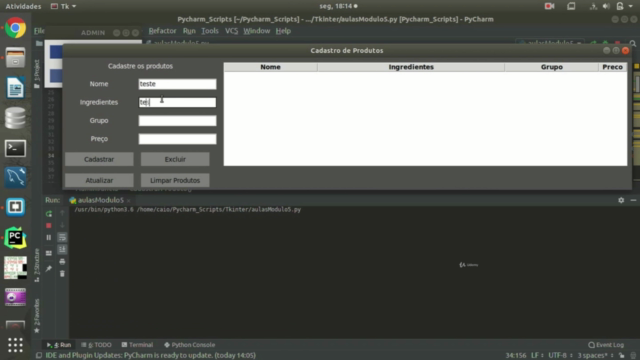Open the Event Log
The image size is (640, 360).
click(x=606, y=345)
